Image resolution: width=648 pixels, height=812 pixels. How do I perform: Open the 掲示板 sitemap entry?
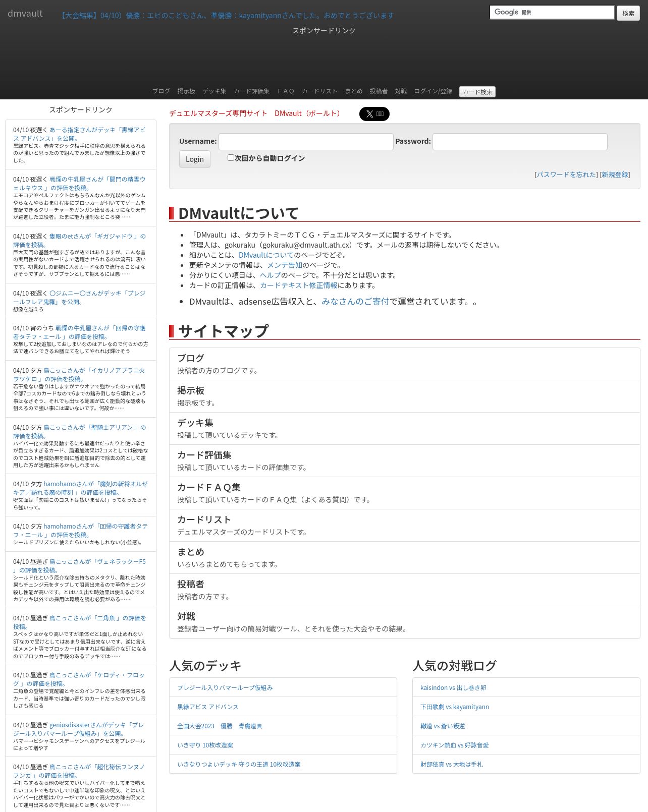[x=405, y=396]
